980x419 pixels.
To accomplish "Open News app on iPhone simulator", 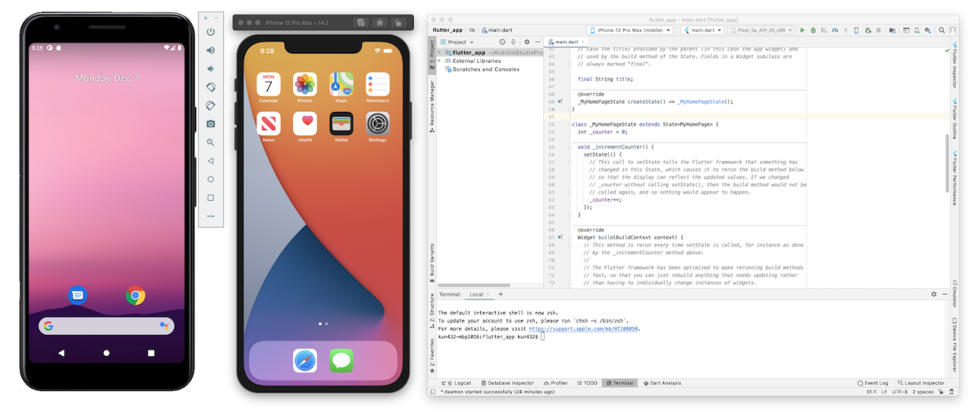I will coord(269,123).
